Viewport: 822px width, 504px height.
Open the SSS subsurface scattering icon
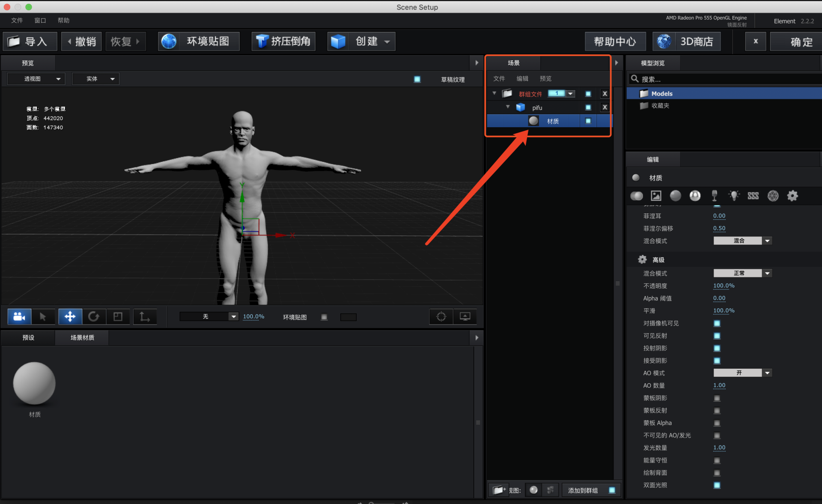[753, 196]
